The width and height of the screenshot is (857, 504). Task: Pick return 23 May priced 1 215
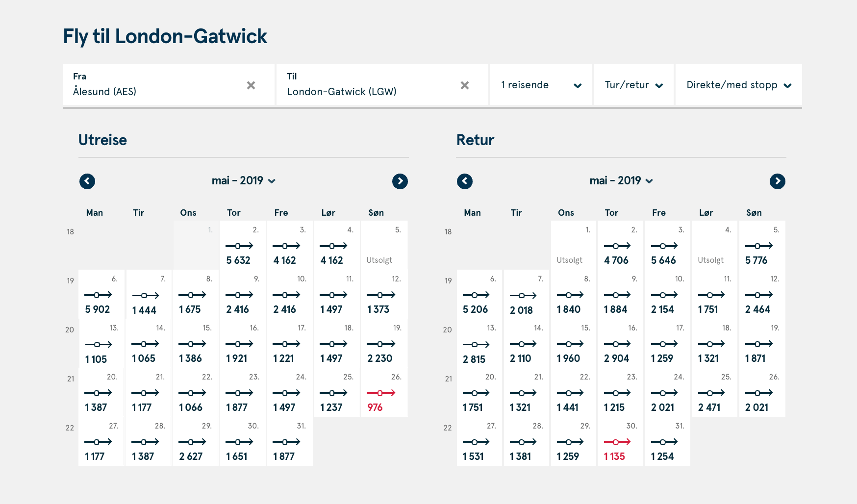click(620, 393)
